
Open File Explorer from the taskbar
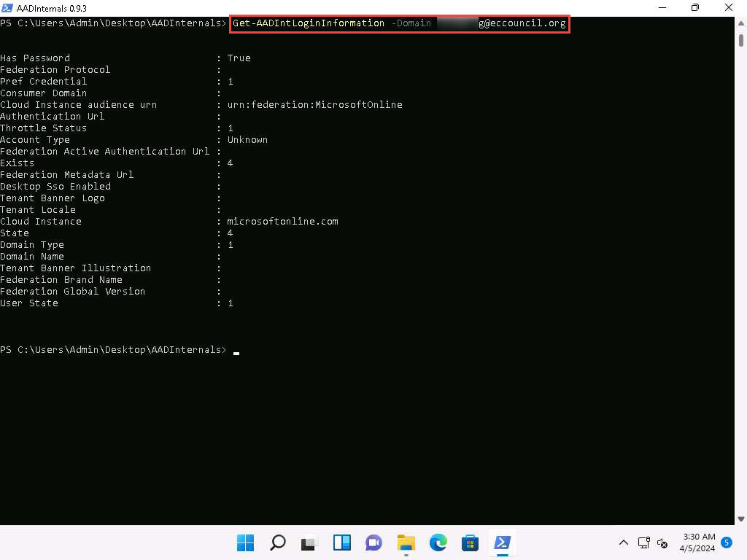pyautogui.click(x=406, y=542)
